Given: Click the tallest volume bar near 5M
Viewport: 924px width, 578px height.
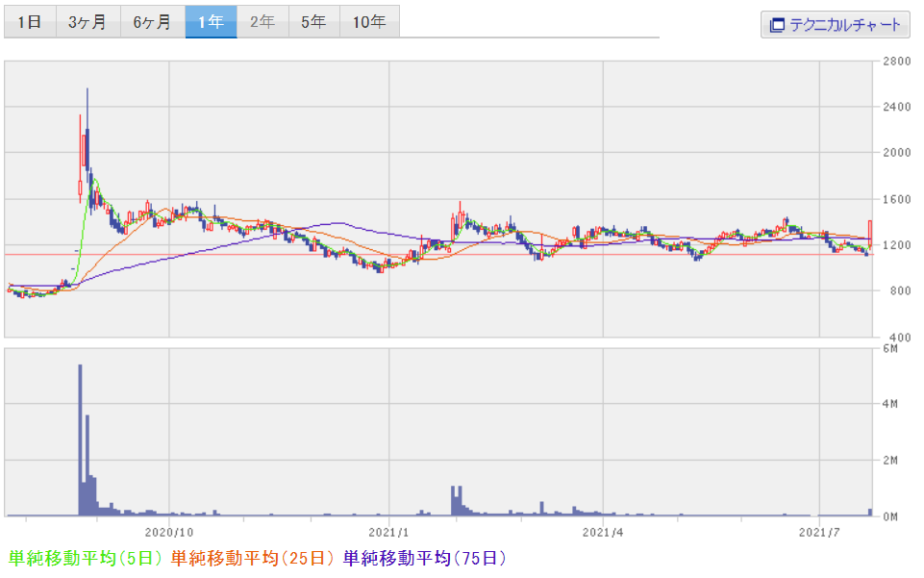Looking at the screenshot, I should click(80, 440).
